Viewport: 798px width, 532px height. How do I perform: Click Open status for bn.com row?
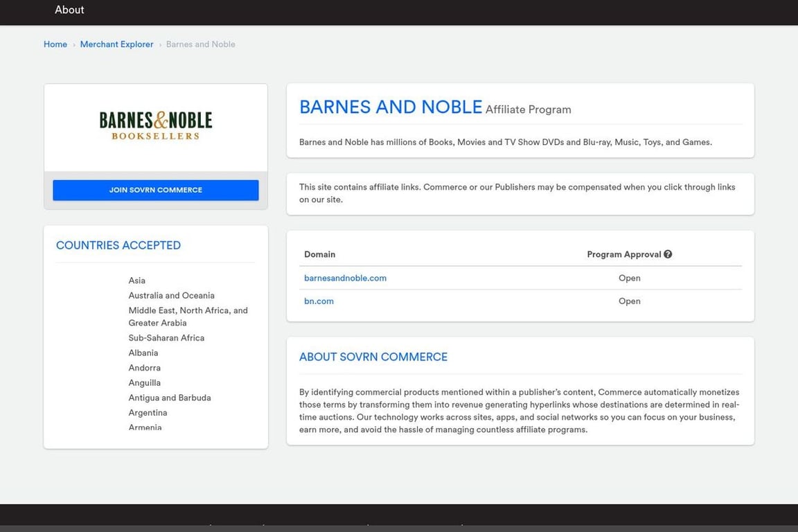click(630, 301)
